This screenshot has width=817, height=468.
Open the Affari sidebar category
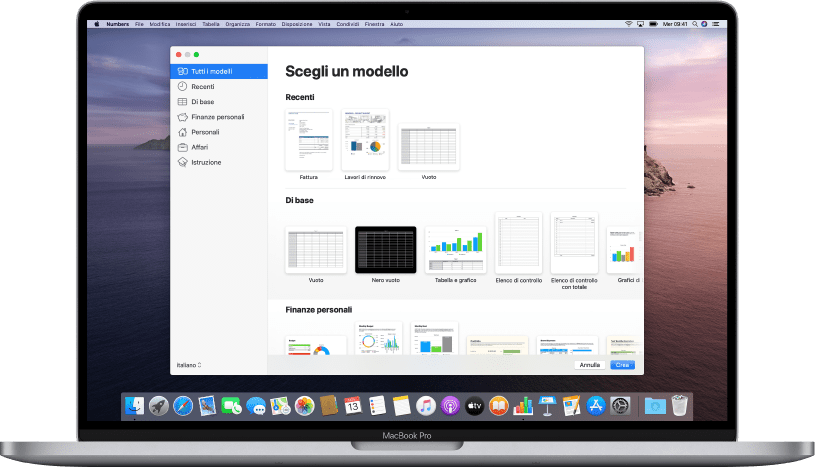[219, 147]
